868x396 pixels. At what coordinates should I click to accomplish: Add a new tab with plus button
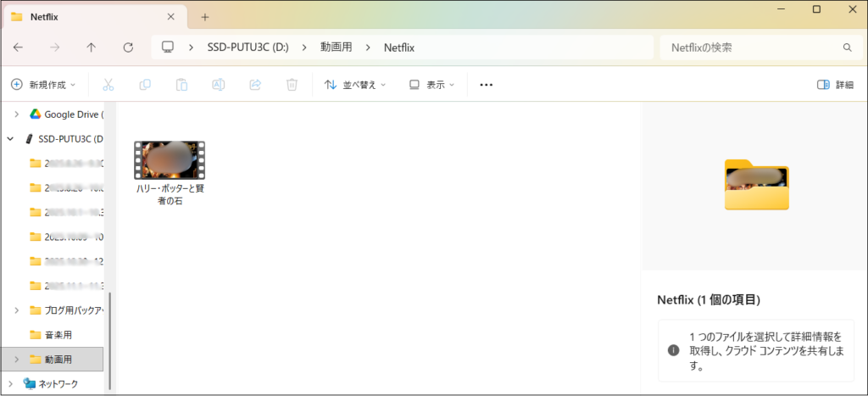pos(205,17)
